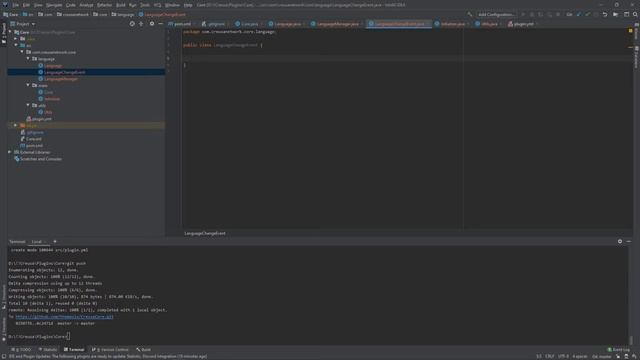Click the locate file icon in Project panel

[x=132, y=24]
